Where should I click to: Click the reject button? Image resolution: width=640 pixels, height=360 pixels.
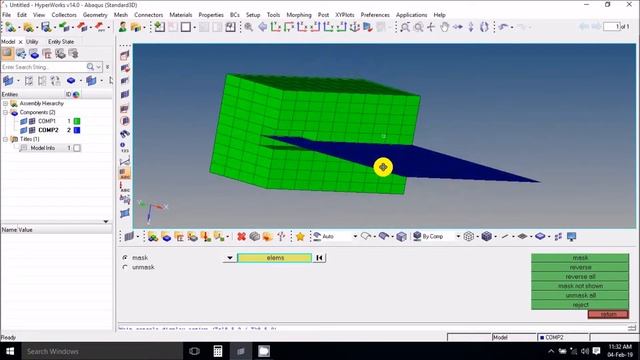click(580, 304)
